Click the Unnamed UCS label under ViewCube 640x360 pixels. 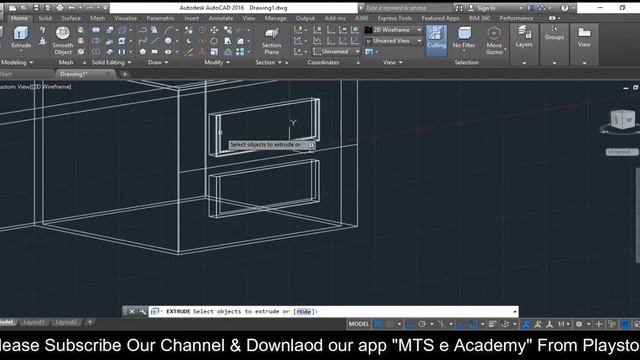pos(621,152)
